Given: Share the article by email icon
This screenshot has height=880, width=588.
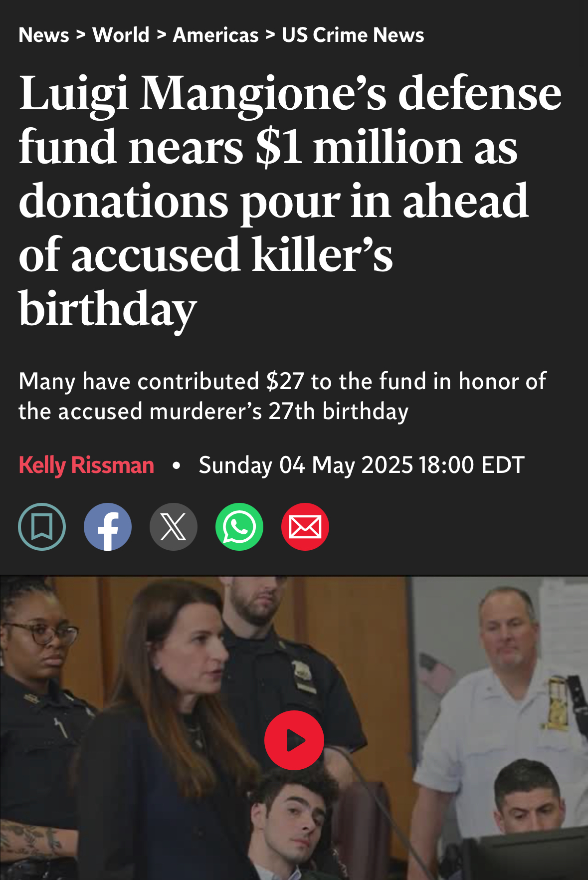Looking at the screenshot, I should [305, 527].
